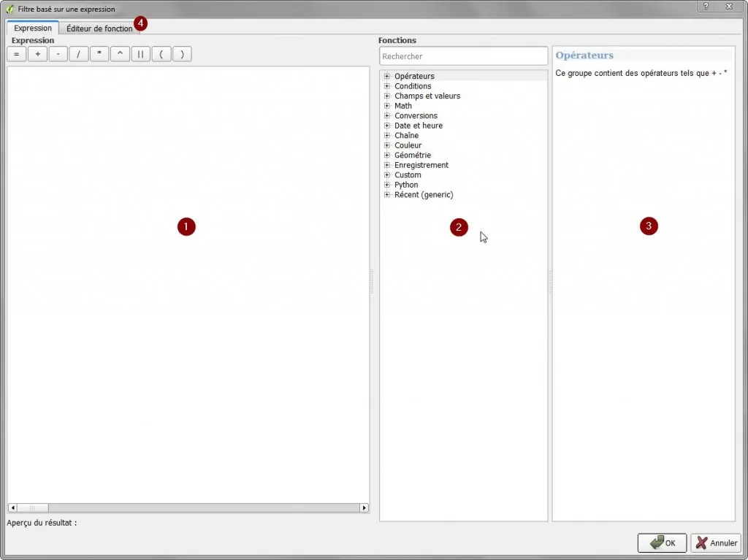The width and height of the screenshot is (748, 560).
Task: Insert the plus operator button
Action: point(37,54)
